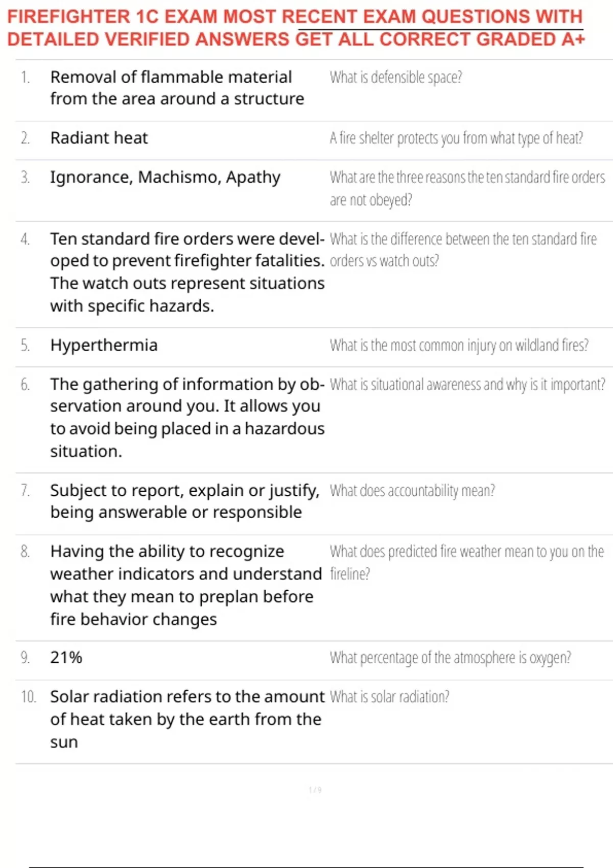Click the fire shelter heat type question
Viewport: 613px width, 868px height.
pos(456,138)
